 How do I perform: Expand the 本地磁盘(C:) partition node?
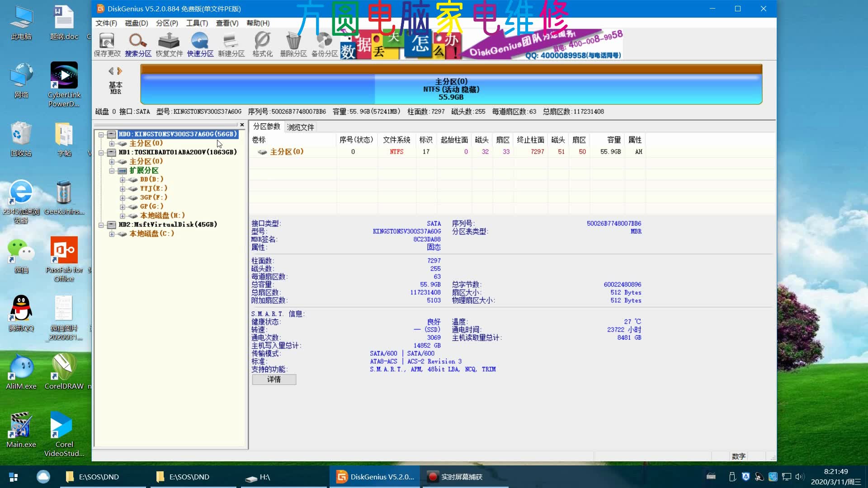coord(112,234)
